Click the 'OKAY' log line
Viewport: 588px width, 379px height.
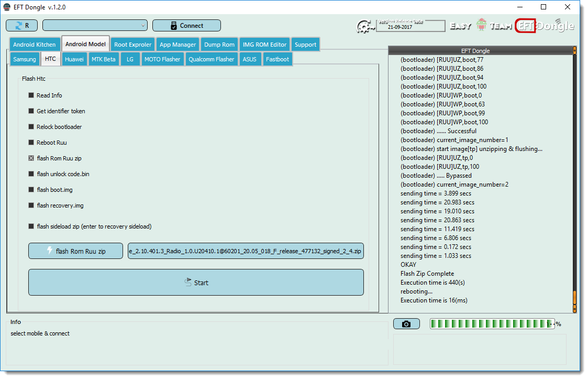point(408,265)
